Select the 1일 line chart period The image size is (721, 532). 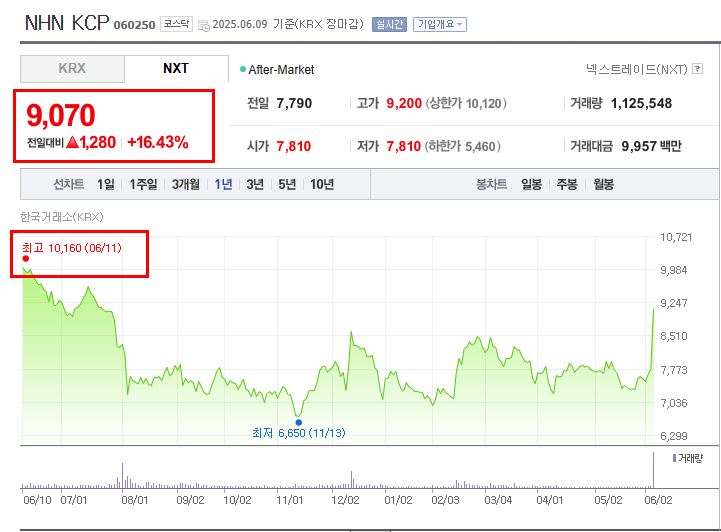click(x=106, y=184)
